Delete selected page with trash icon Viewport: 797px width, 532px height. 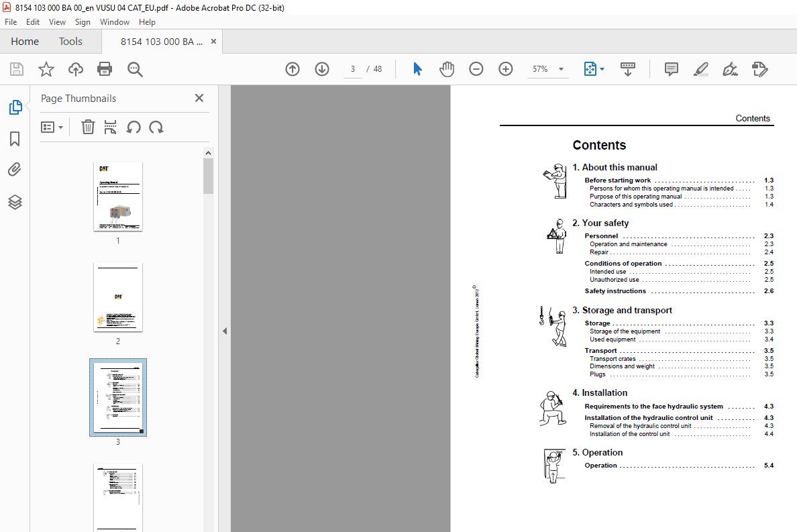[88, 127]
